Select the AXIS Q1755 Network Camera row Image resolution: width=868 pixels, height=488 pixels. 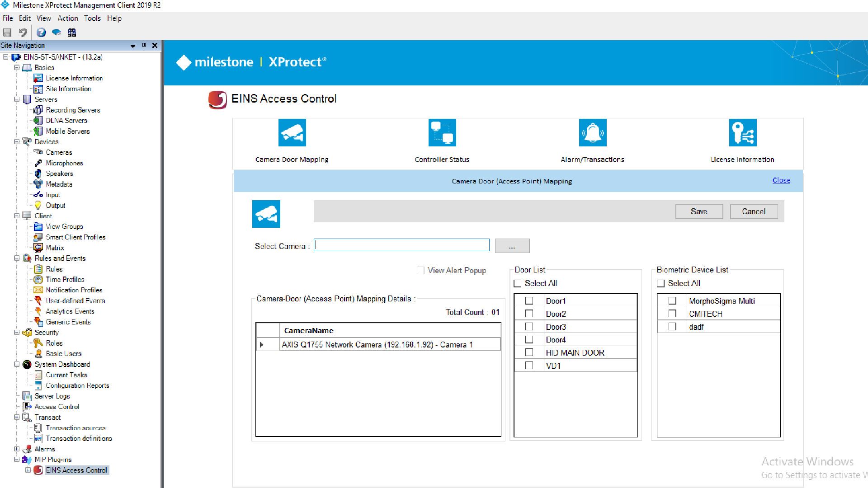(x=378, y=345)
